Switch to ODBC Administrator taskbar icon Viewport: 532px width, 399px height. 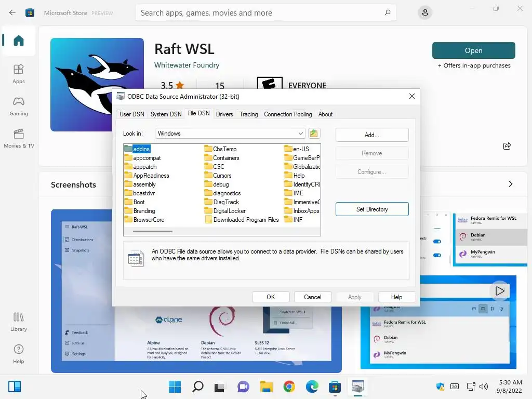(x=357, y=387)
